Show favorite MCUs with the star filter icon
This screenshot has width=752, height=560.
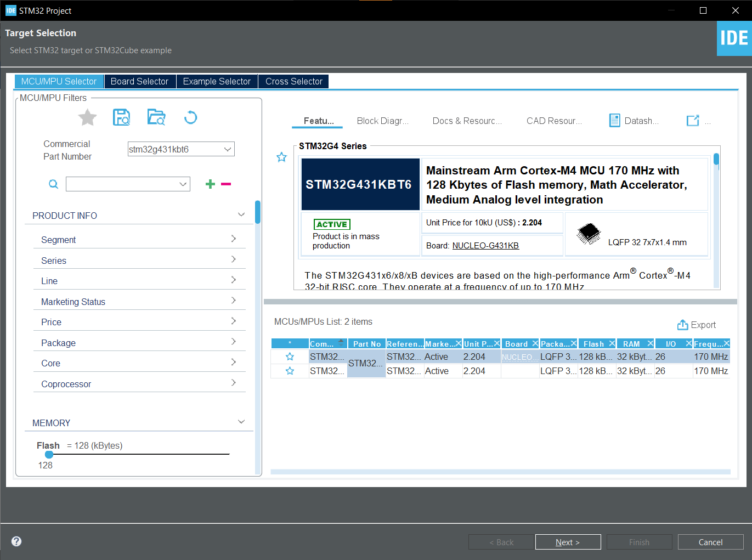click(x=87, y=117)
